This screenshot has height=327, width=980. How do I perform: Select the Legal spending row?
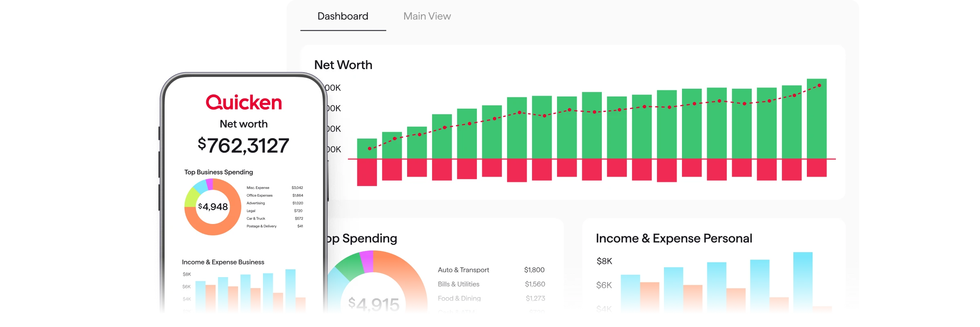point(275,211)
